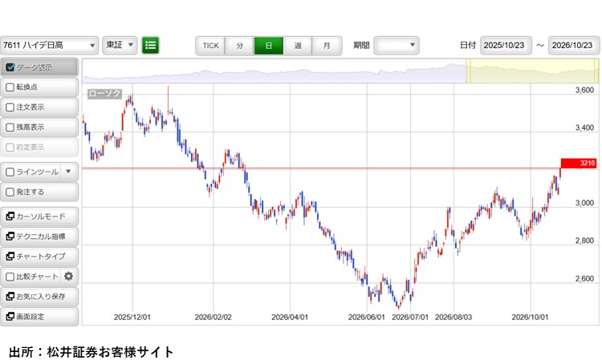This screenshot has height=364, width=602.
Task: Click the Chart Type popup icon
Action: coord(10,257)
